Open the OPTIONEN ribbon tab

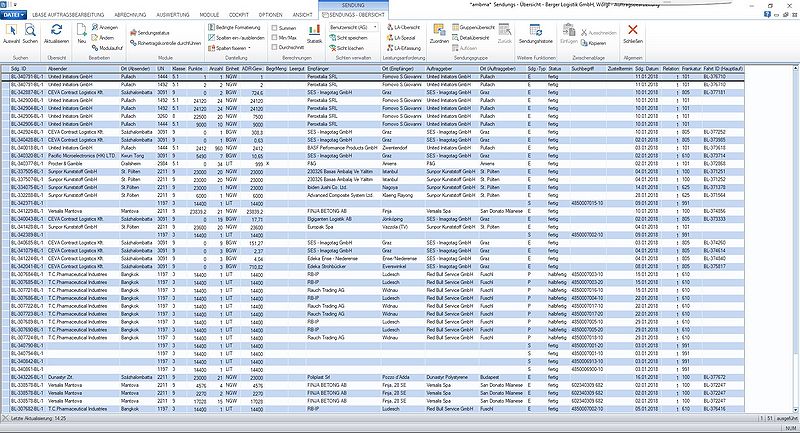pos(270,15)
